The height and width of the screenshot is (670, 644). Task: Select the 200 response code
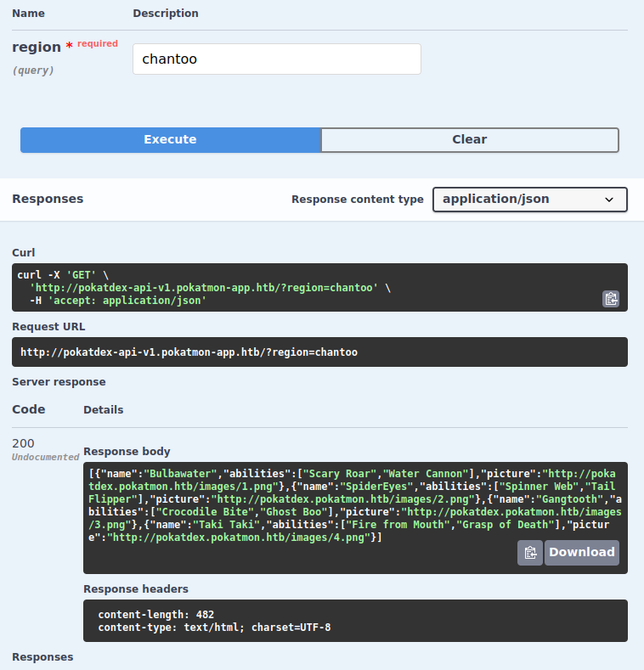click(x=23, y=443)
